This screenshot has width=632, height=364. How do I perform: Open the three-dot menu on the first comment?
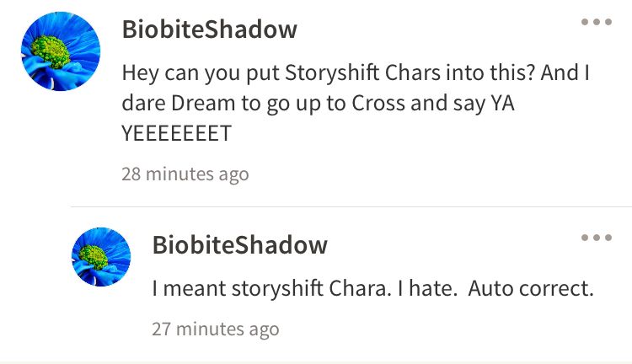tap(596, 22)
